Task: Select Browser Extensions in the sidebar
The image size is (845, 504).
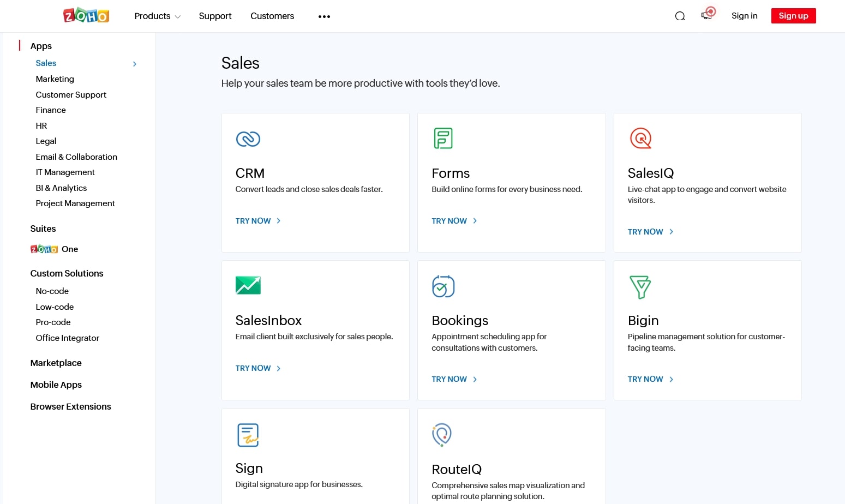Action: pyautogui.click(x=71, y=407)
